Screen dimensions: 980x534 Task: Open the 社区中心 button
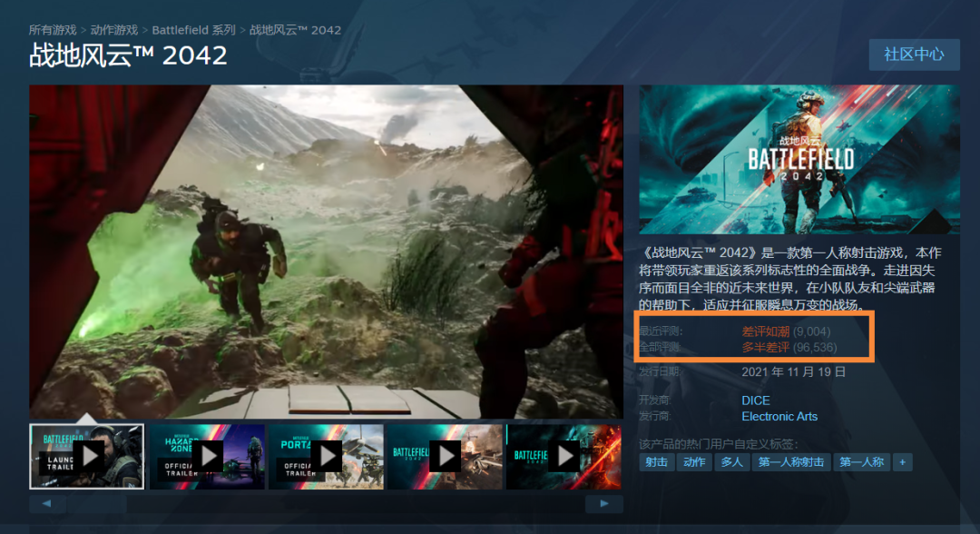(x=914, y=54)
